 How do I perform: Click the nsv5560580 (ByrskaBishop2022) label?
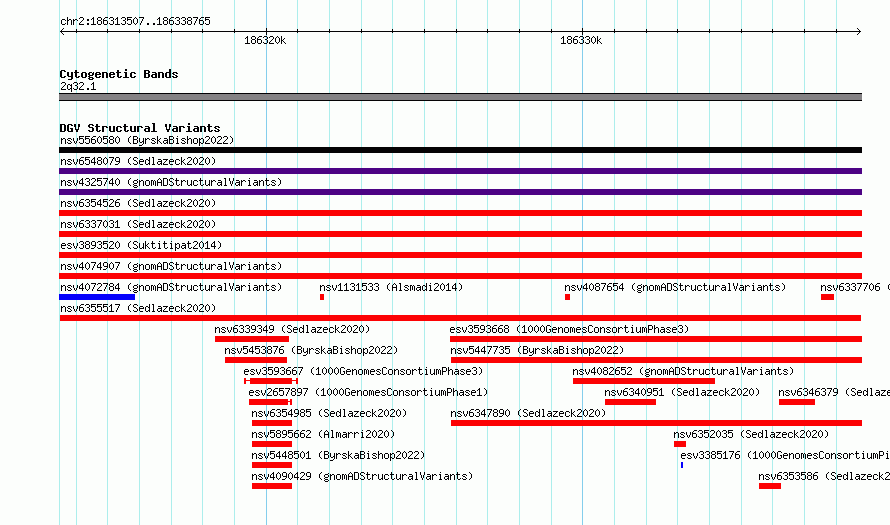click(x=147, y=140)
